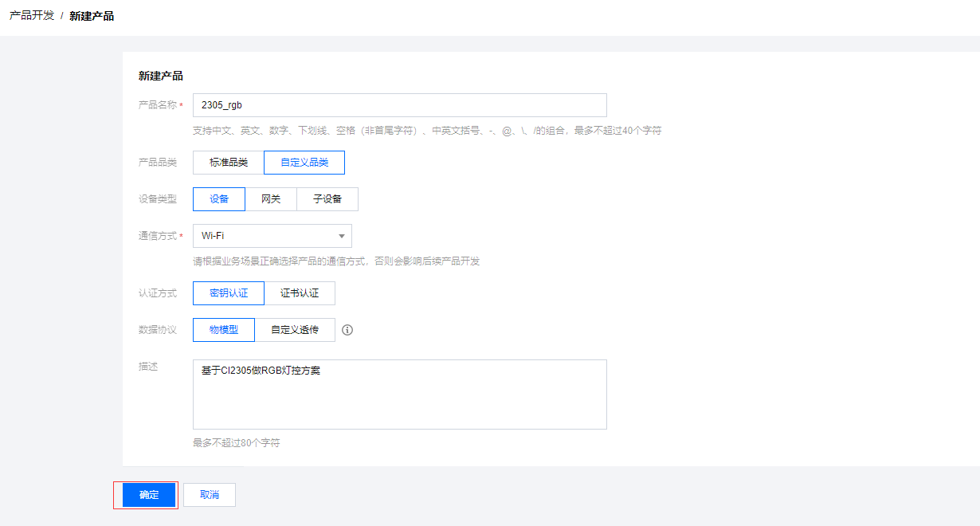Click inside the 描述 text area
This screenshot has height=526, width=980.
point(399,394)
